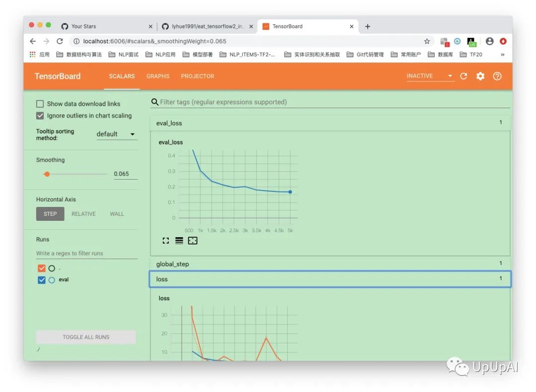
Task: Open the INACTIVE plugins dropdown
Action: tap(430, 76)
